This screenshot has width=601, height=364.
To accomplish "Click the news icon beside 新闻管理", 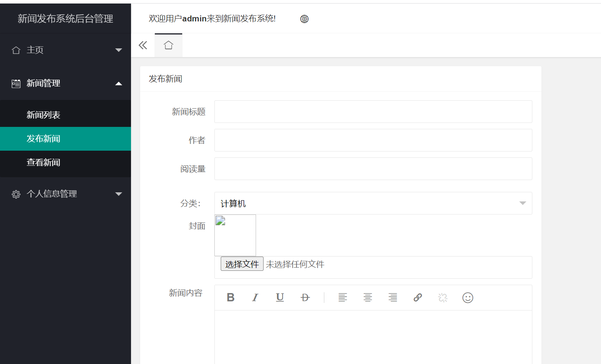I will tap(16, 83).
